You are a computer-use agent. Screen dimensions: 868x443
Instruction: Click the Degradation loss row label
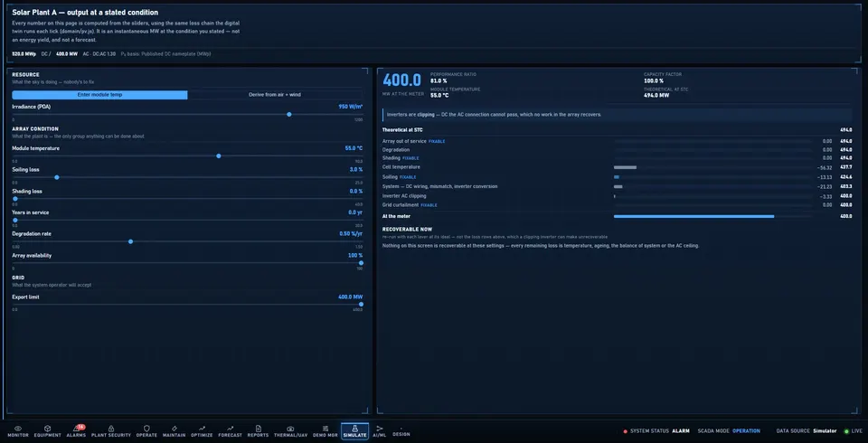click(396, 149)
